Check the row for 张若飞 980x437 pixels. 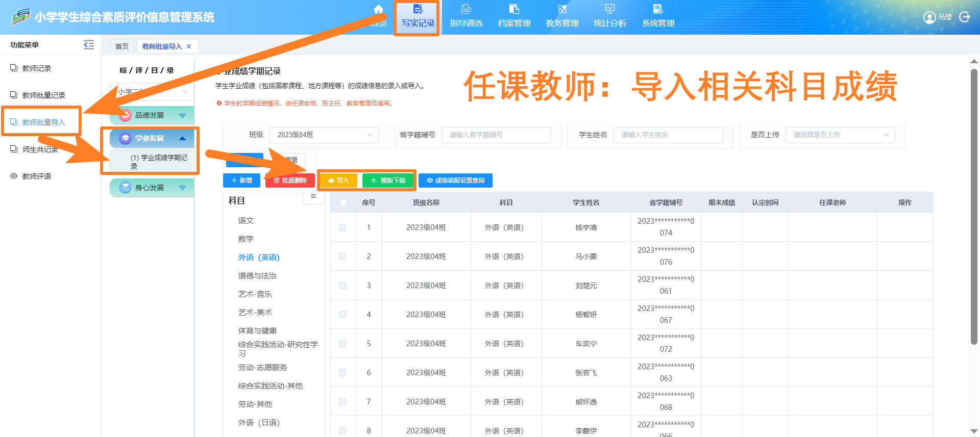tap(342, 373)
